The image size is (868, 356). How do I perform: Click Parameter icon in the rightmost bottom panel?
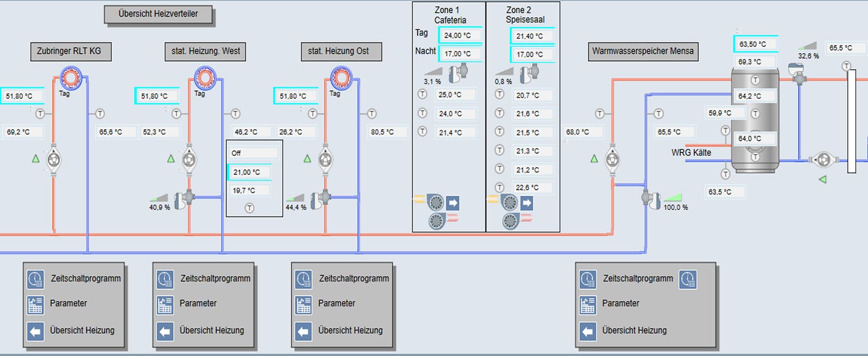588,304
